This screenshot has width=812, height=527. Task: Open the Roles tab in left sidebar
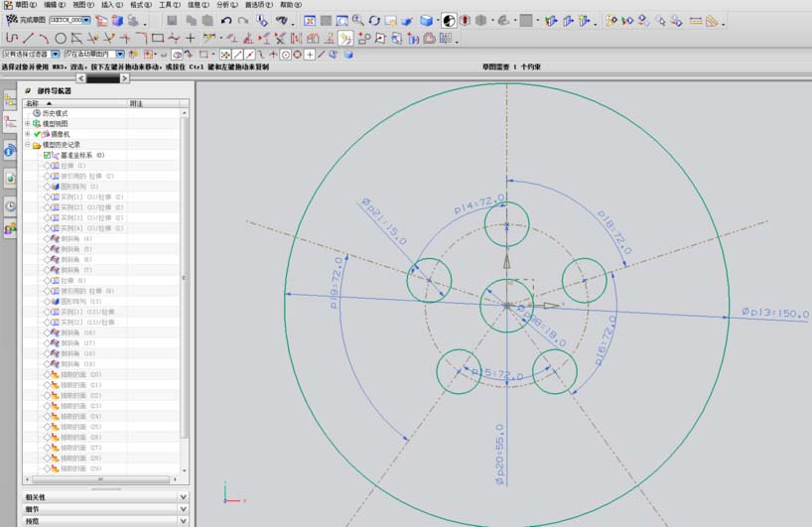(10, 229)
